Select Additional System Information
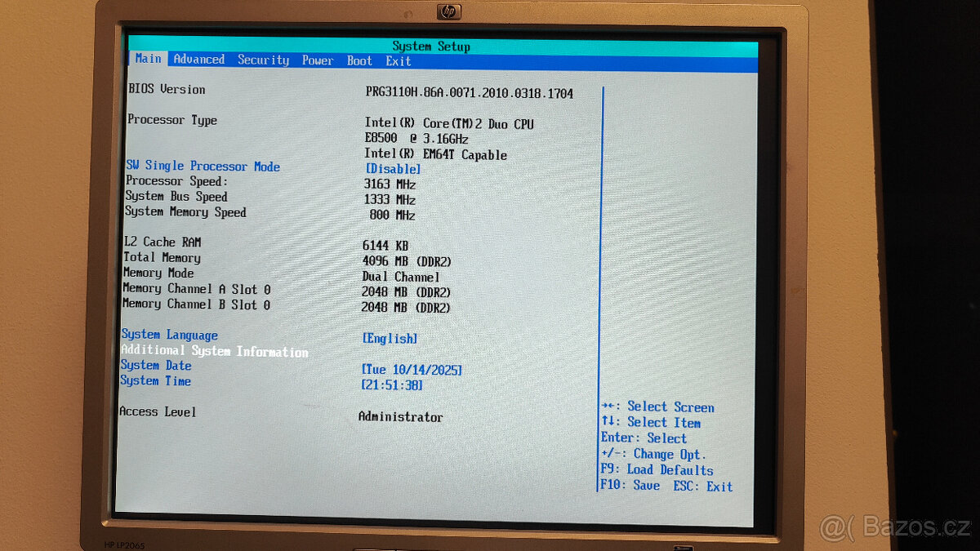The width and height of the screenshot is (980, 551). [215, 351]
